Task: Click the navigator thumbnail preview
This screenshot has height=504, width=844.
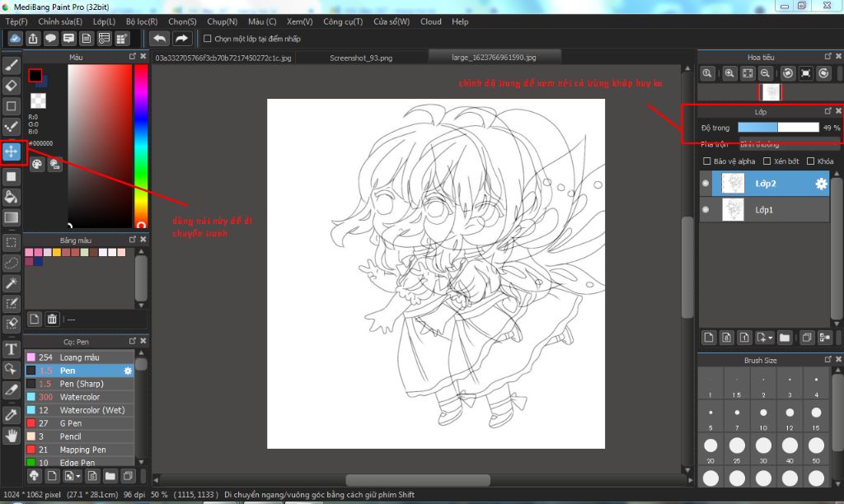Action: [771, 92]
